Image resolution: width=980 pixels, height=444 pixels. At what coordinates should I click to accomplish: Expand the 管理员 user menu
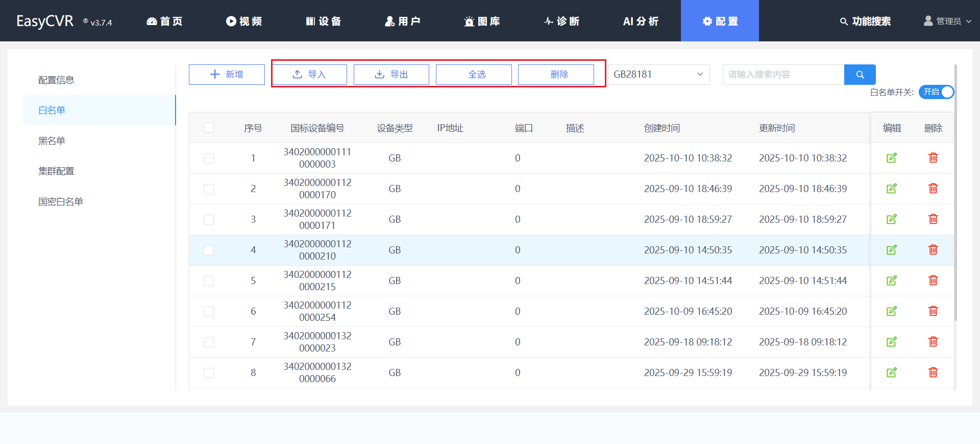pos(947,21)
